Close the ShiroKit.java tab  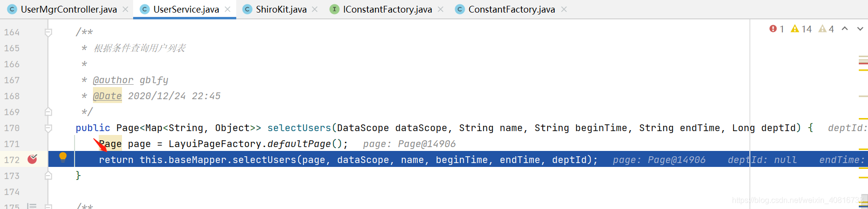315,9
